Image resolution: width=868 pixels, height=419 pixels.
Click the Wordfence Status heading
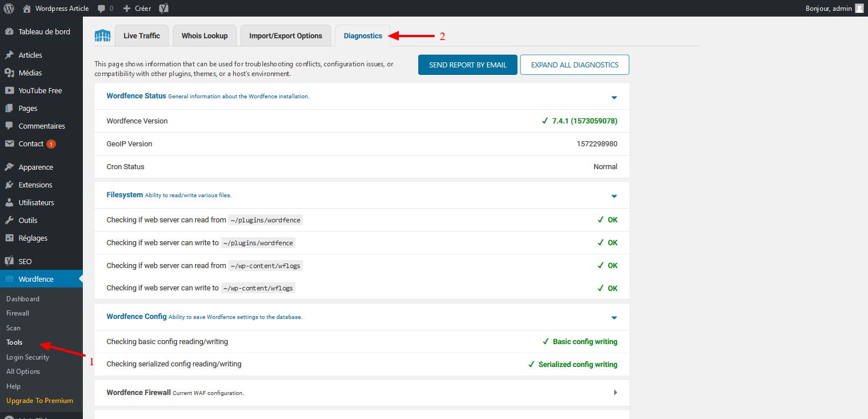point(136,96)
